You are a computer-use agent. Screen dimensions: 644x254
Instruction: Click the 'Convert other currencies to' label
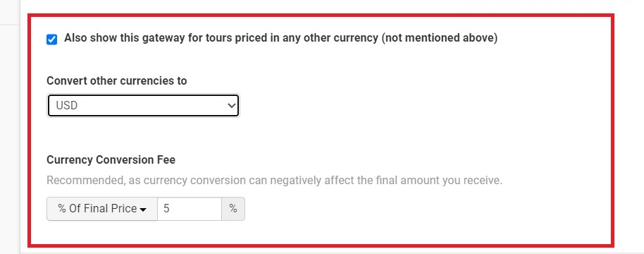(117, 81)
